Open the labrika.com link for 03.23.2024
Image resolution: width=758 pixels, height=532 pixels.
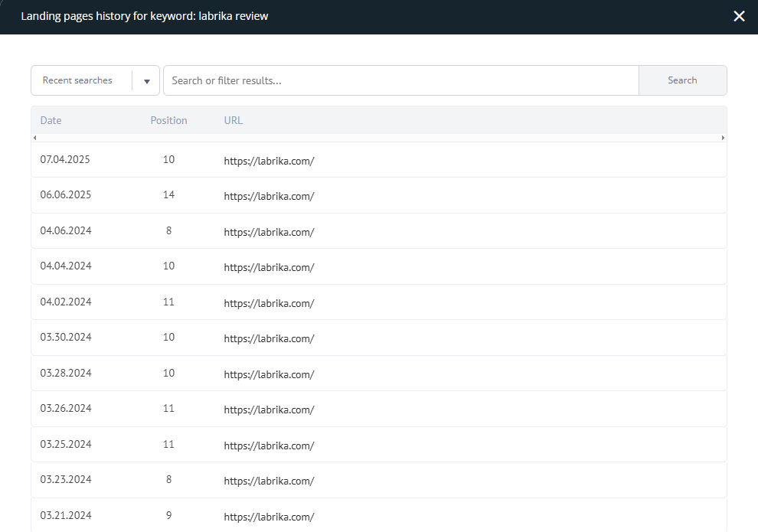pyautogui.click(x=269, y=481)
